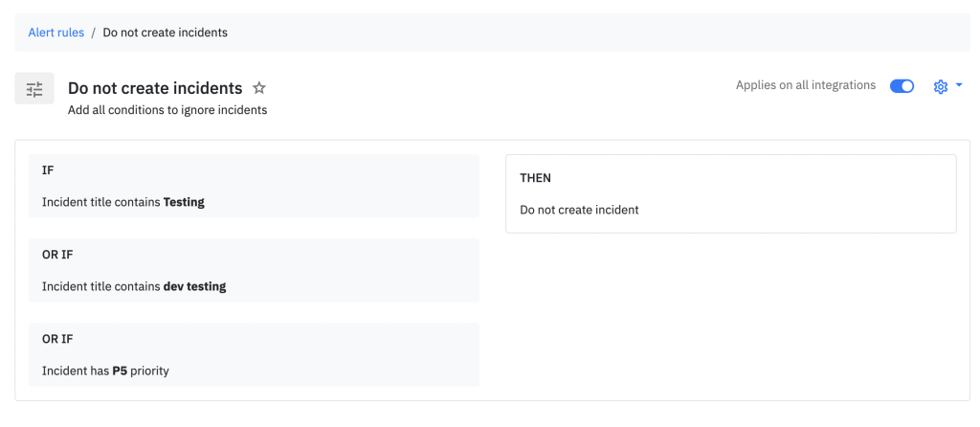This screenshot has height=427, width=980.
Task: Toggle Applies on all integrations switch
Action: (902, 86)
